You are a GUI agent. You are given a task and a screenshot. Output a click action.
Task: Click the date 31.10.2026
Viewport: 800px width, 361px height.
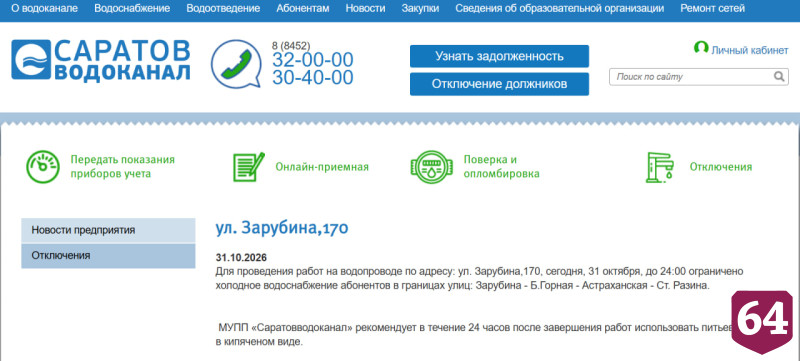pyautogui.click(x=241, y=257)
